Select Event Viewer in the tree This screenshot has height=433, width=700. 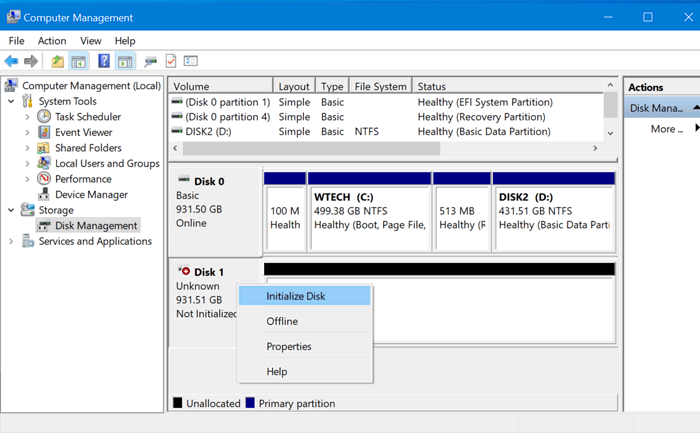pyautogui.click(x=83, y=132)
